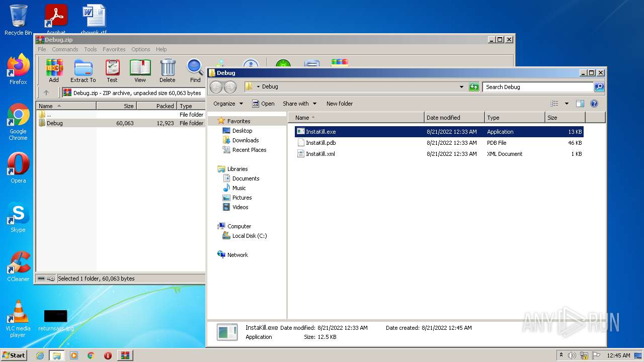Open the File menu in WinRAR
Viewport: 644px width, 362px height.
pos(42,49)
